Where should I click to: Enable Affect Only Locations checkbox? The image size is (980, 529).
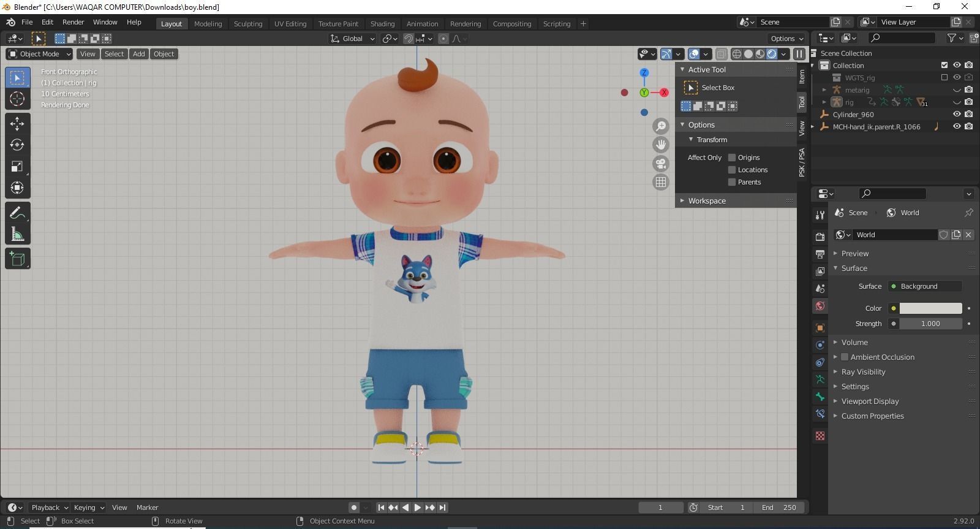pyautogui.click(x=732, y=170)
